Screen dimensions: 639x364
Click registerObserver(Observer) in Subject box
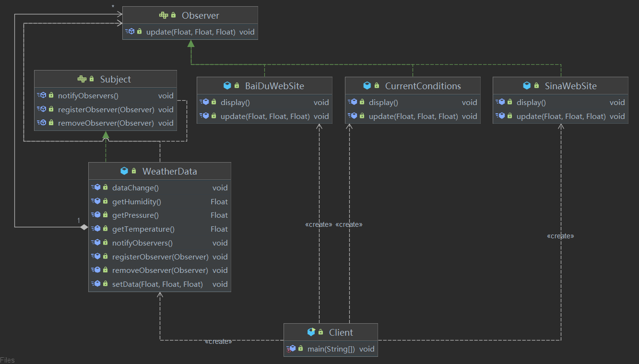(106, 109)
